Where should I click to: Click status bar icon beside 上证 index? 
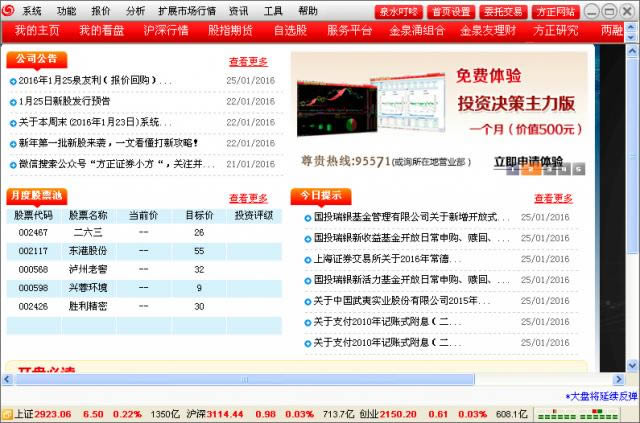7,414
